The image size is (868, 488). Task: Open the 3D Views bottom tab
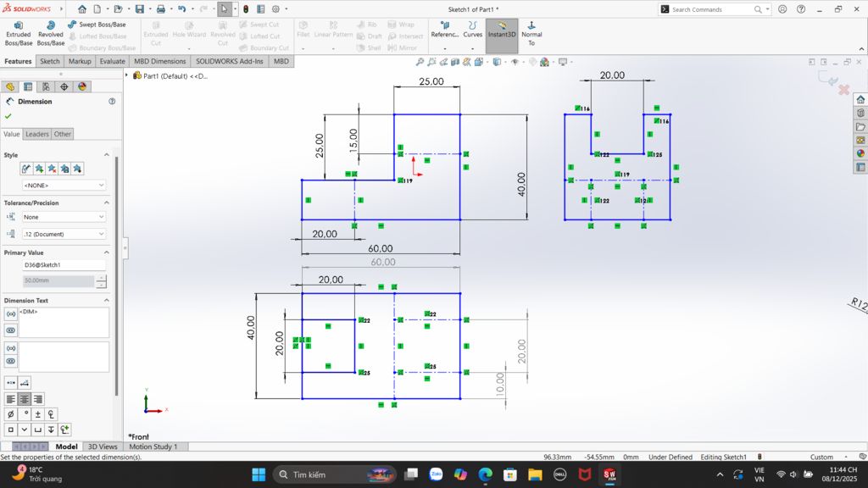coord(103,446)
